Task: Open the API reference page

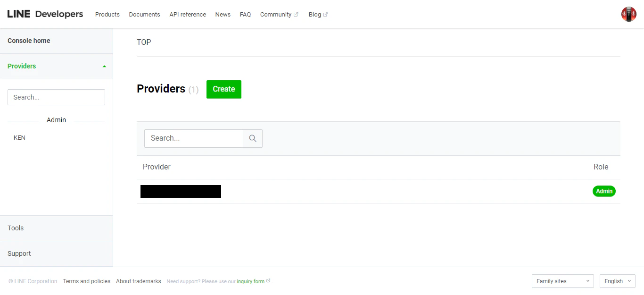Action: tap(188, 15)
